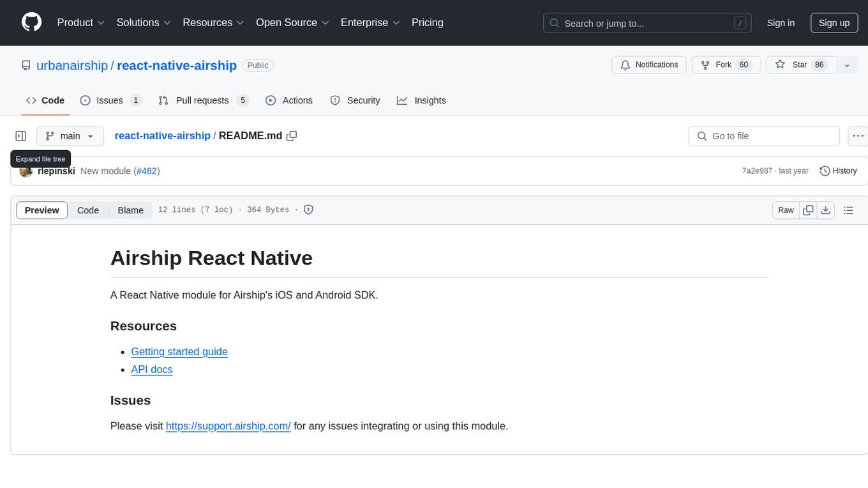The width and height of the screenshot is (868, 488).
Task: Copy raw file contents
Action: (x=809, y=210)
